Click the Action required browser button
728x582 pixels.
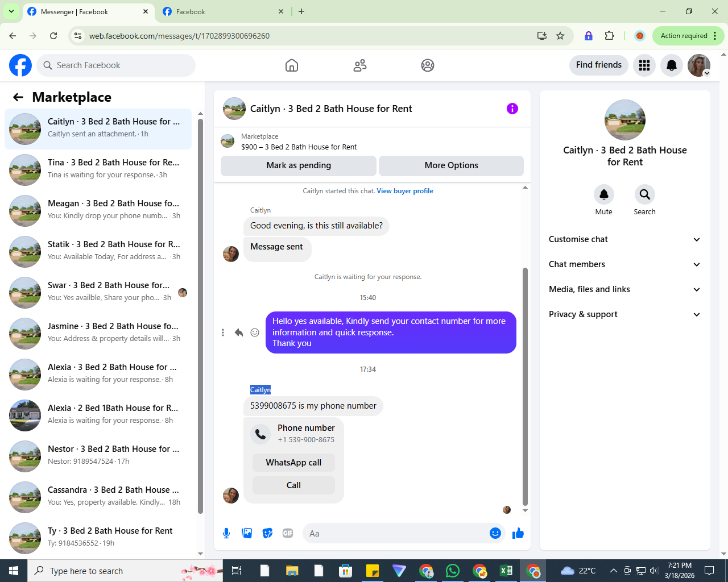(x=688, y=36)
